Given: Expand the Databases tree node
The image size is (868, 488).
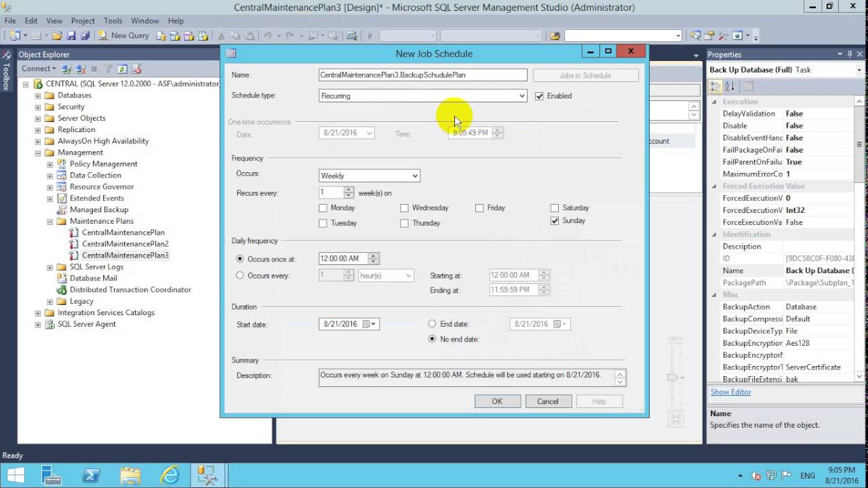Looking at the screenshot, I should (x=38, y=96).
